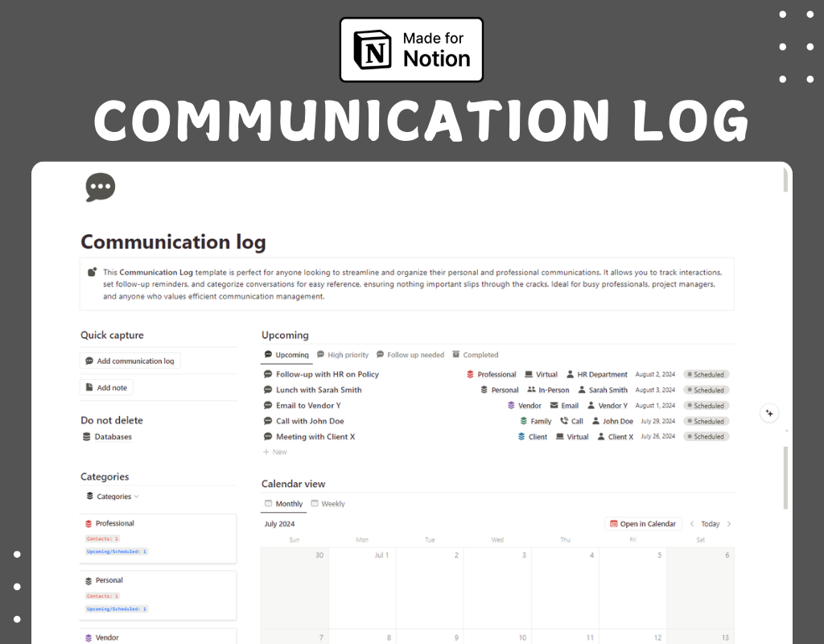
Task: Go to next month arrow
Action: 729,523
